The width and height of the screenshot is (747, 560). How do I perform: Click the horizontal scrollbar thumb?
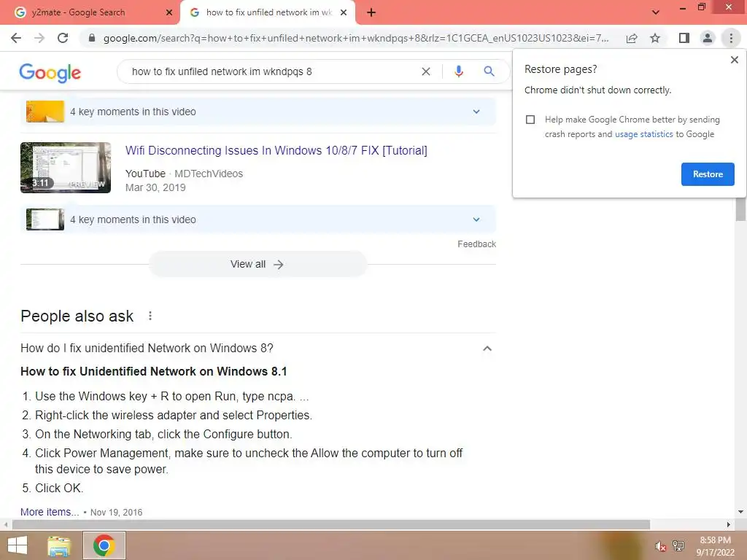click(x=331, y=524)
